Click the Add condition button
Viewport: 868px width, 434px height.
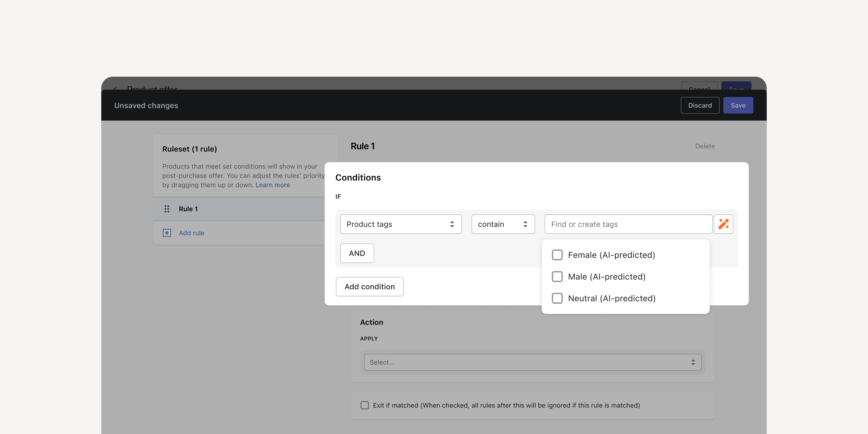(x=370, y=286)
